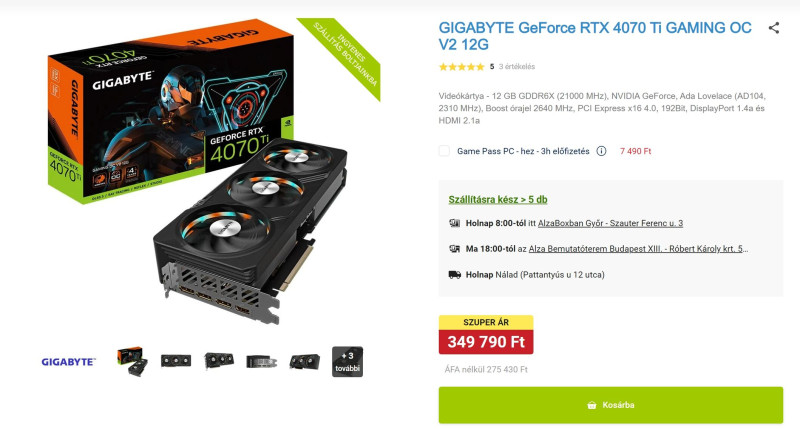The height and width of the screenshot is (429, 800).
Task: Open the Alza Bemutatóterem Budapest XIII. link
Action: point(638,249)
